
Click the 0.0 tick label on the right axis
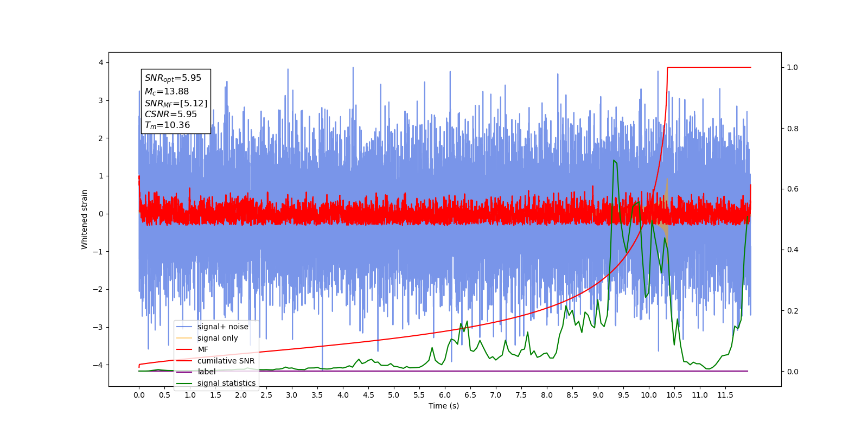pyautogui.click(x=793, y=372)
